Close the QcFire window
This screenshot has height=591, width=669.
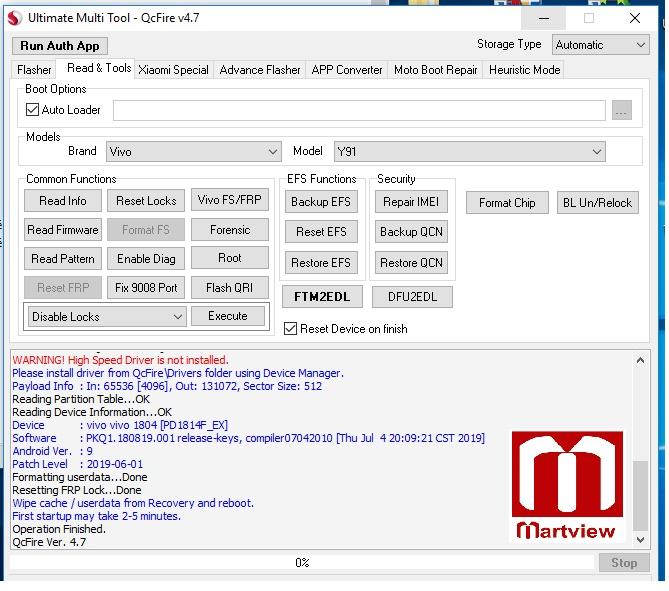(634, 18)
